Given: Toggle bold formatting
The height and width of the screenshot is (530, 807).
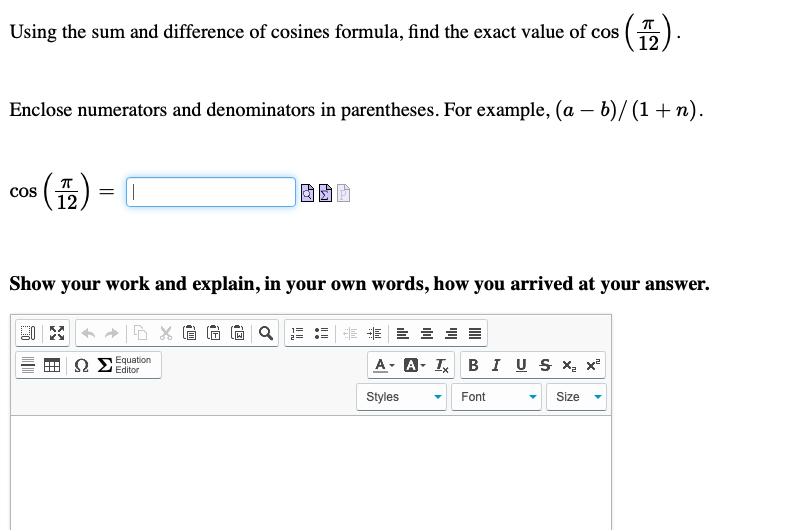Looking at the screenshot, I should (473, 365).
